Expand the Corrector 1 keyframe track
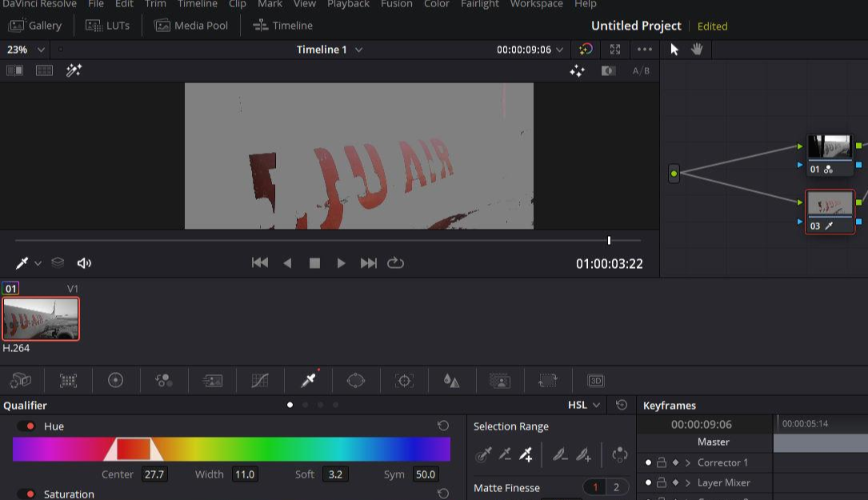 (687, 462)
